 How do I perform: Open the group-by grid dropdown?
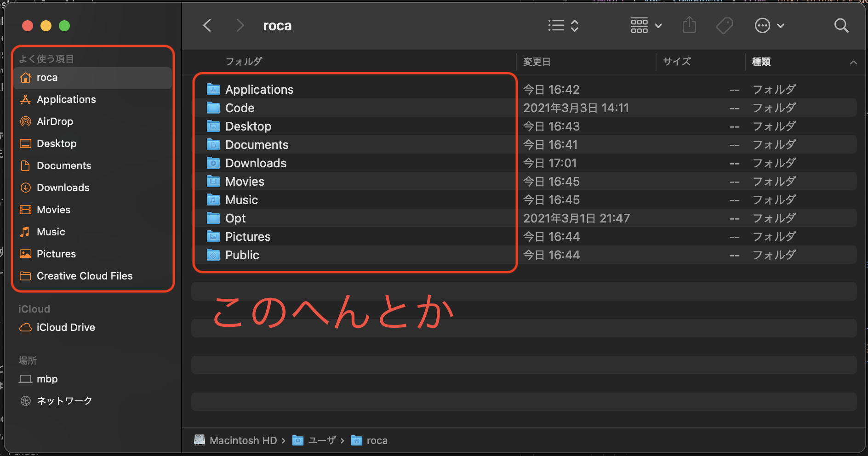(x=646, y=26)
